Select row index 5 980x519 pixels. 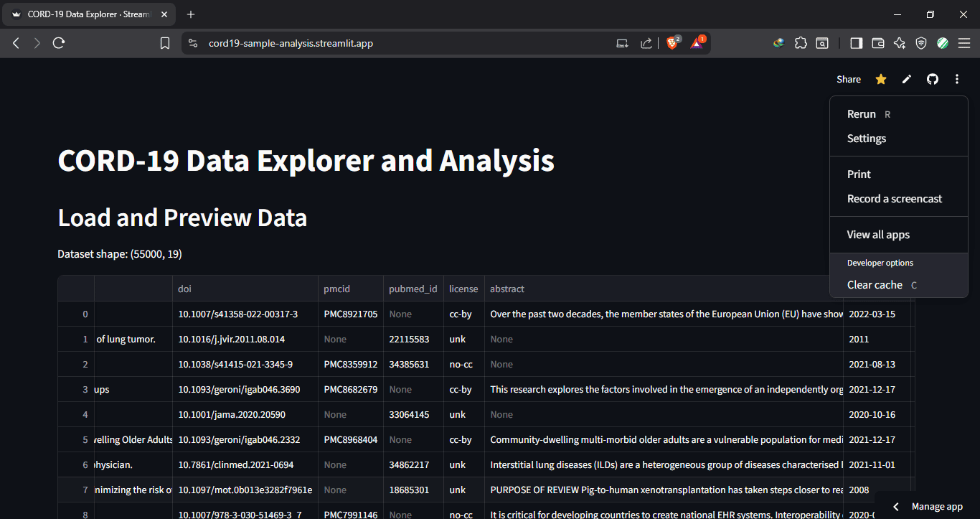pos(76,440)
